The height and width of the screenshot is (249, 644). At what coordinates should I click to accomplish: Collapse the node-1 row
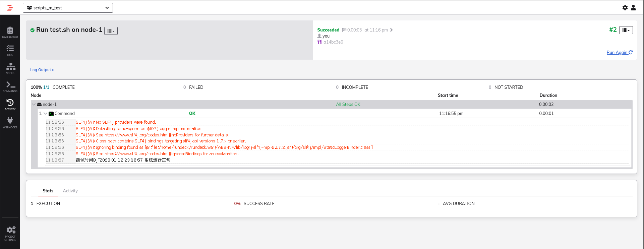[x=34, y=105]
